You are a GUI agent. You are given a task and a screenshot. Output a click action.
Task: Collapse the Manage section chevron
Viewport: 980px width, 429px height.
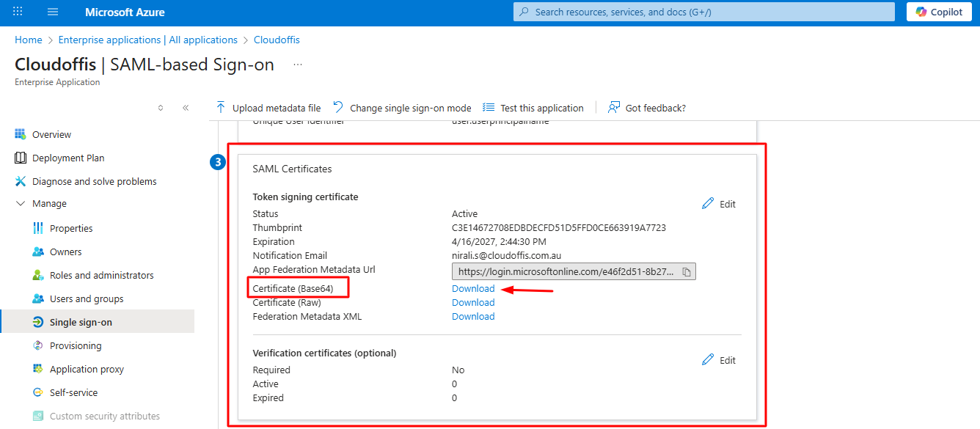20,203
